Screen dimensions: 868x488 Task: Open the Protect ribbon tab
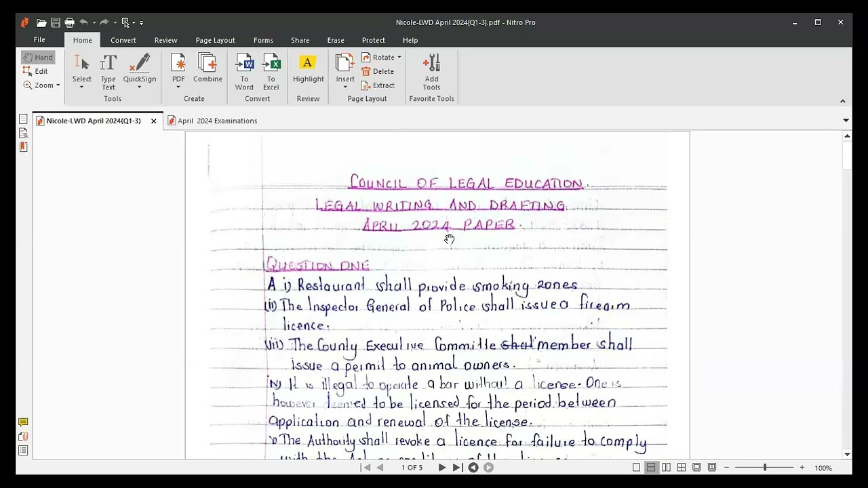373,40
